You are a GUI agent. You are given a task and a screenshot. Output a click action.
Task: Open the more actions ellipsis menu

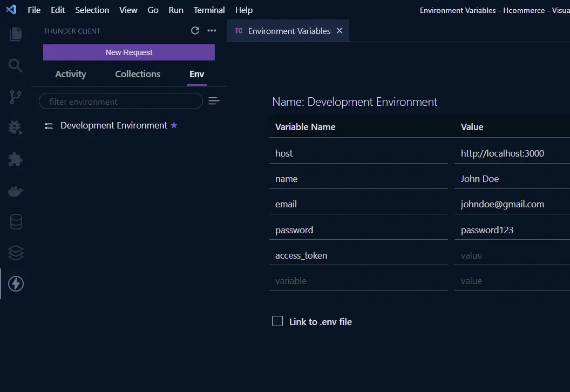coord(212,31)
